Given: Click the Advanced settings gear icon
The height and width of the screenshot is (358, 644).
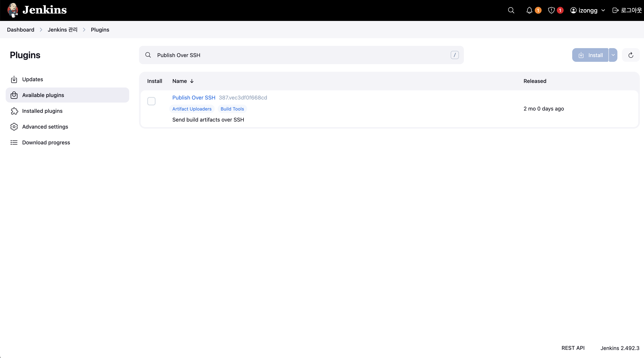Looking at the screenshot, I should tap(14, 127).
